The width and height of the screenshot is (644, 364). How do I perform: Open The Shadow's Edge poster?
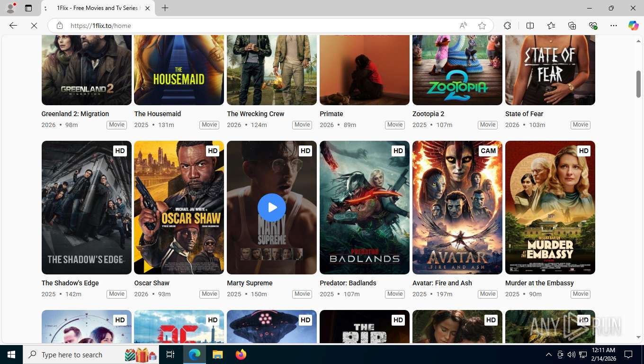point(87,208)
